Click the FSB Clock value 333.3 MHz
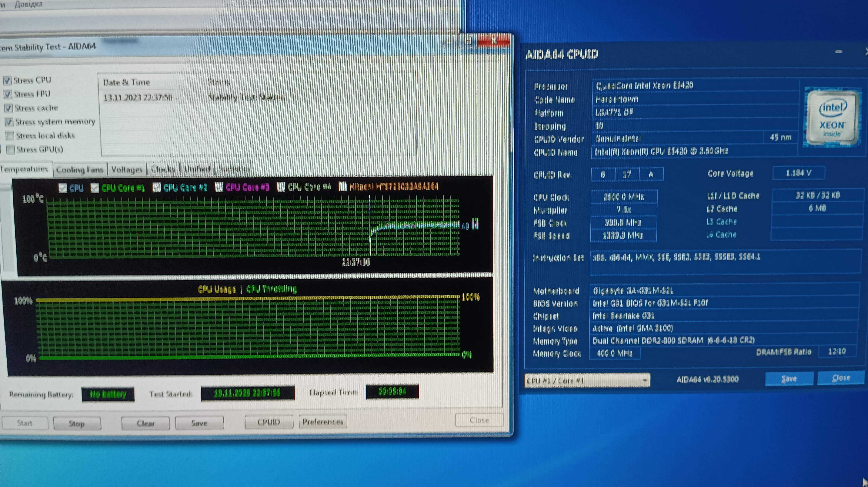The image size is (868, 487). coord(623,222)
